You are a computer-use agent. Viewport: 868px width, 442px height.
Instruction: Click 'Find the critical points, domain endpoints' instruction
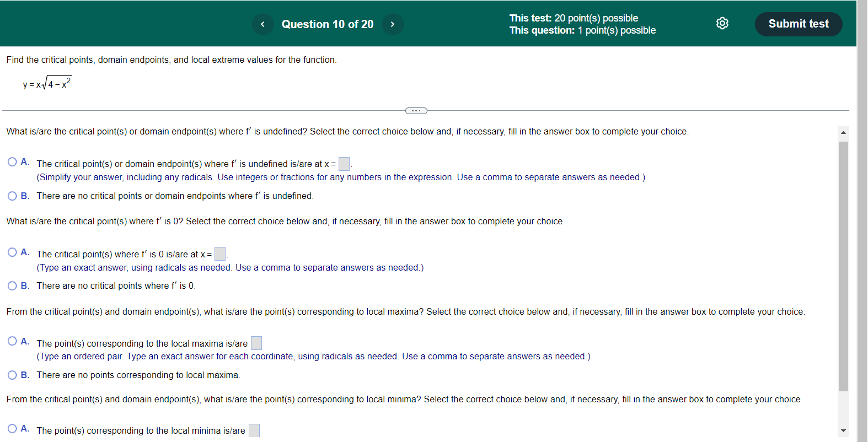[172, 60]
